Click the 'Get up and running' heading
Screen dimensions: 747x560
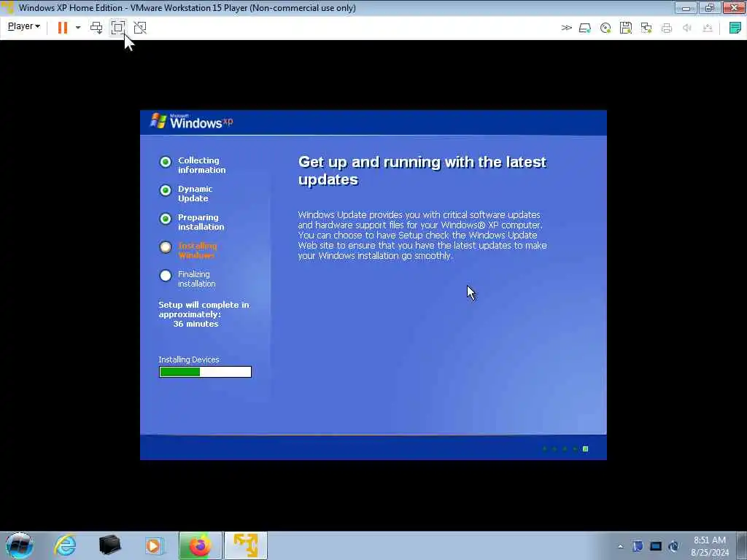click(422, 171)
